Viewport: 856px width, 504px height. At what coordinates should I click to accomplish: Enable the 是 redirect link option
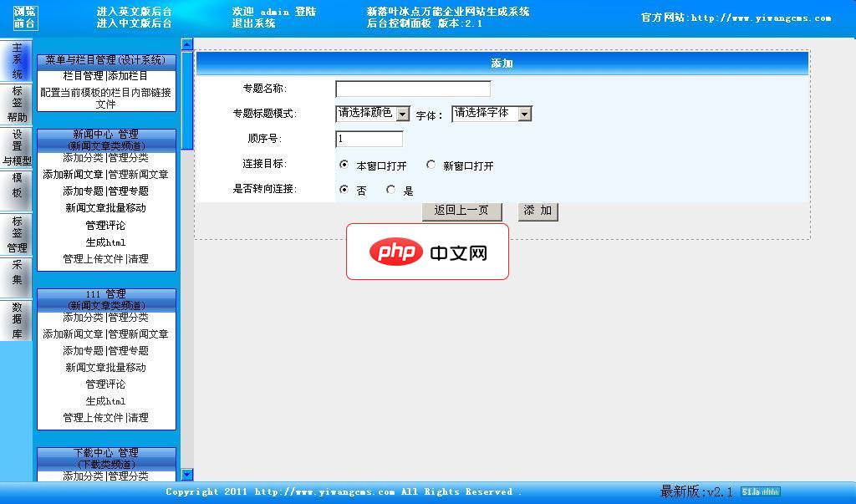pos(390,190)
